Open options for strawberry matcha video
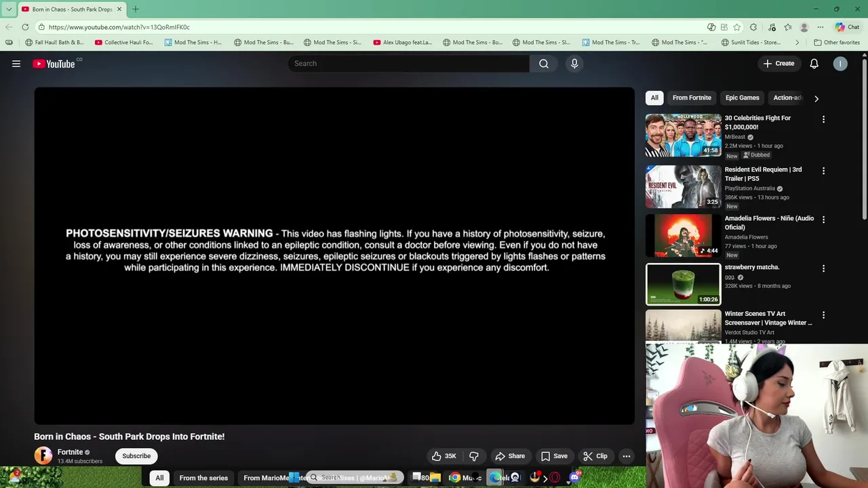Viewport: 868px width, 488px height. [x=823, y=268]
